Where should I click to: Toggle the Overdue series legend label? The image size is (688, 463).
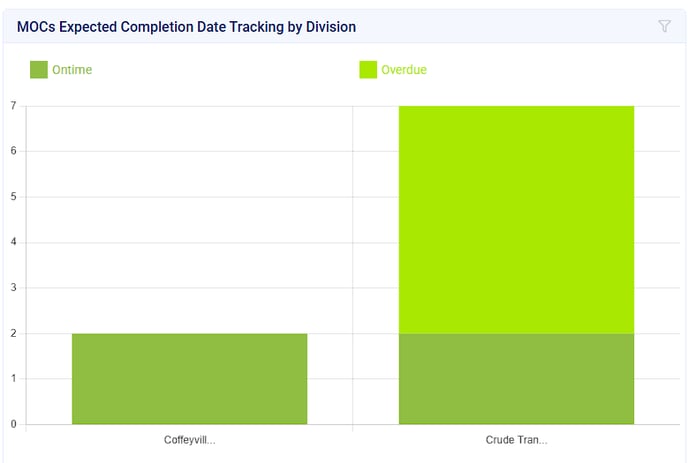(404, 70)
